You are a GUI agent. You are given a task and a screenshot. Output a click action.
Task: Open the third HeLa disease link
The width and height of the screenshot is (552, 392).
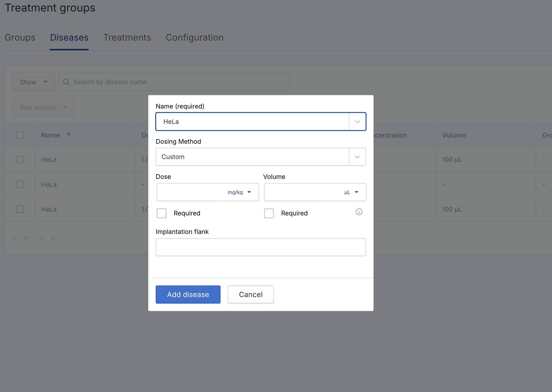pyautogui.click(x=49, y=209)
